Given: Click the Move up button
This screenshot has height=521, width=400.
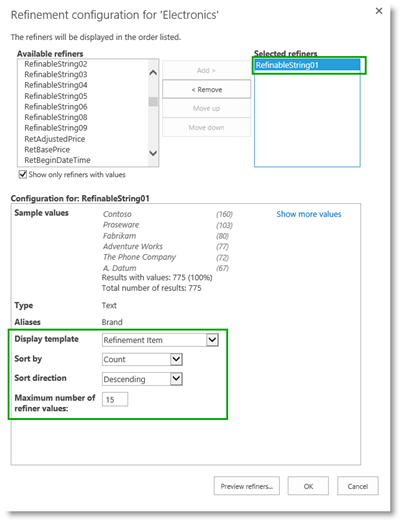Looking at the screenshot, I should coord(206,108).
